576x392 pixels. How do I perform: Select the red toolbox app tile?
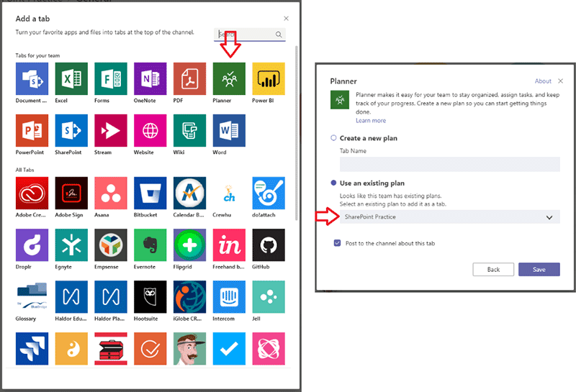pos(111,349)
